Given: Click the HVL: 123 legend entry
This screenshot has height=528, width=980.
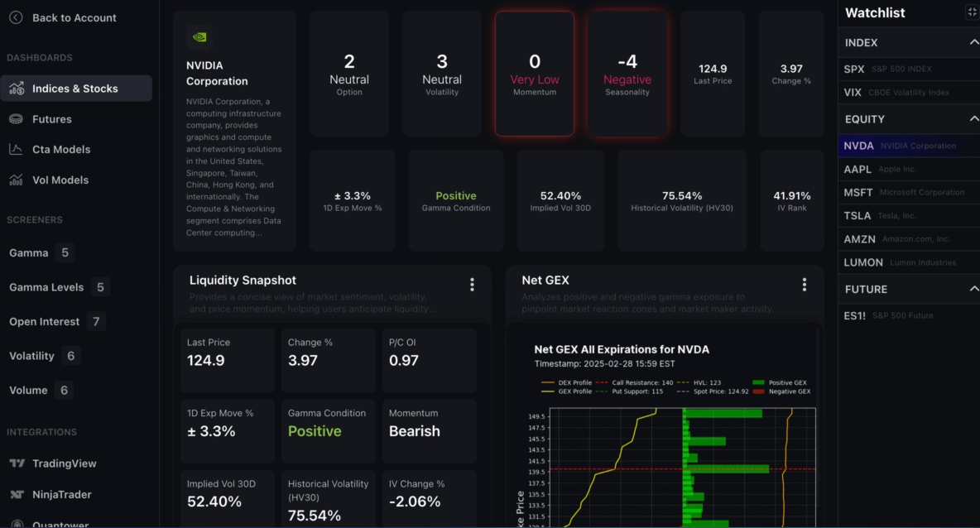Looking at the screenshot, I should (699, 382).
